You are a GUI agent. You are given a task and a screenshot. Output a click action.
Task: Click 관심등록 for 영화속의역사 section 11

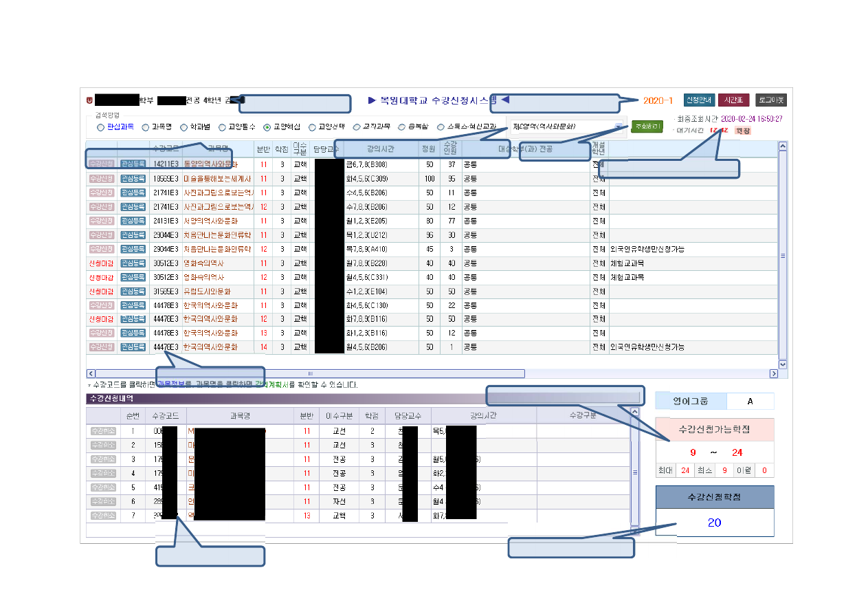[133, 263]
